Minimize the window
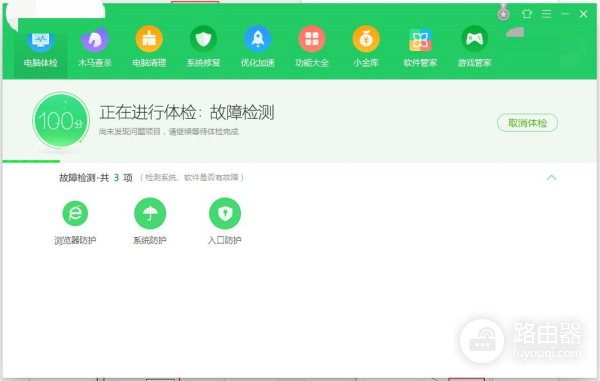 [x=565, y=14]
